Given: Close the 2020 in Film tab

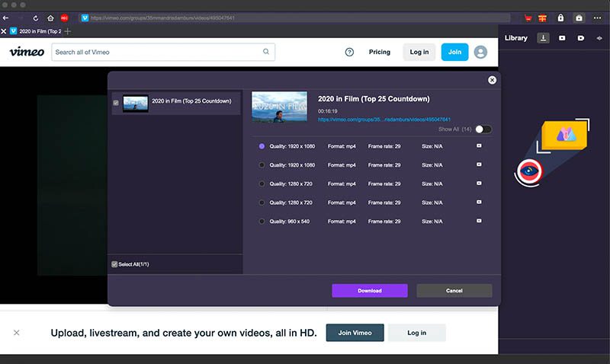Looking at the screenshot, I should click(x=4, y=31).
